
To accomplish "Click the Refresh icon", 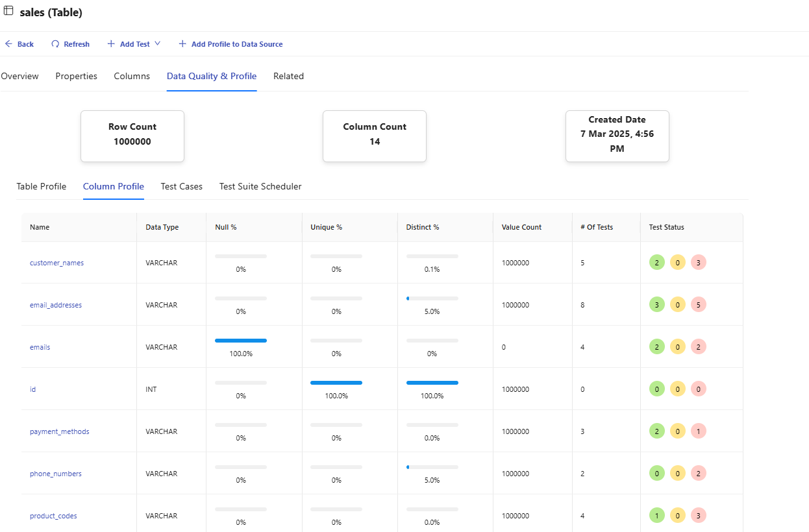I will click(x=56, y=44).
